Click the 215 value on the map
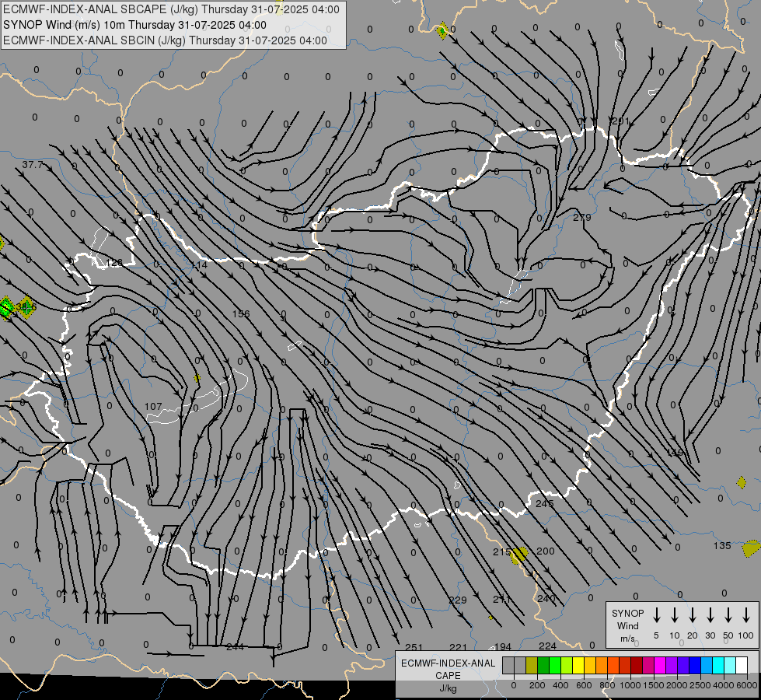761x700 pixels. tap(502, 552)
